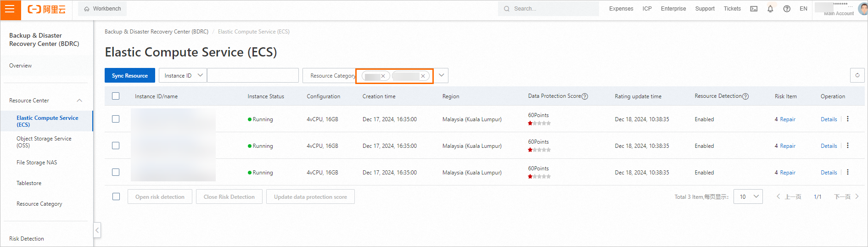868x247 pixels.
Task: Click the Alibaba Cloud logo
Action: 47,9
